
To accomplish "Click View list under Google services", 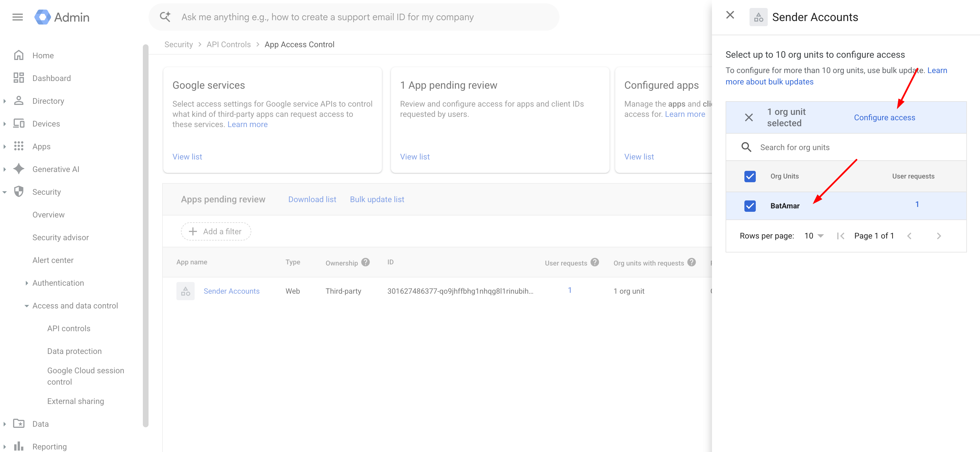I will click(x=187, y=157).
